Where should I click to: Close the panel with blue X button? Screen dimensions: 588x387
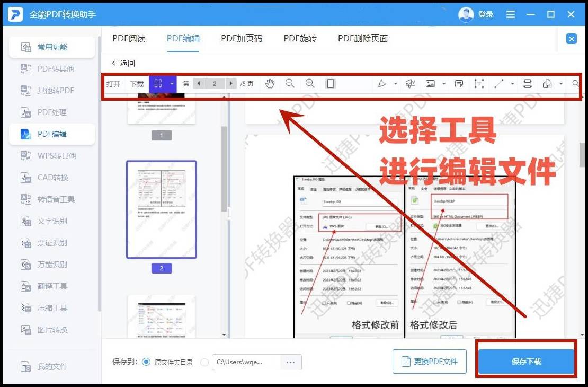[x=571, y=39]
